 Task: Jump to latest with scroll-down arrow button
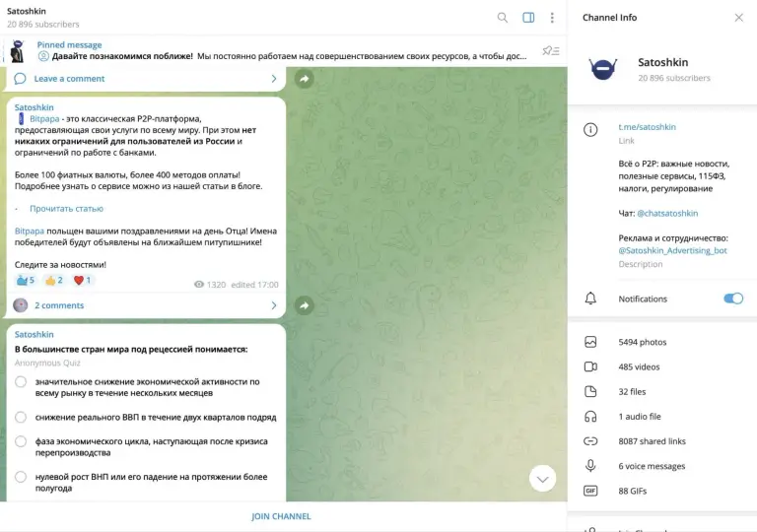[542, 479]
